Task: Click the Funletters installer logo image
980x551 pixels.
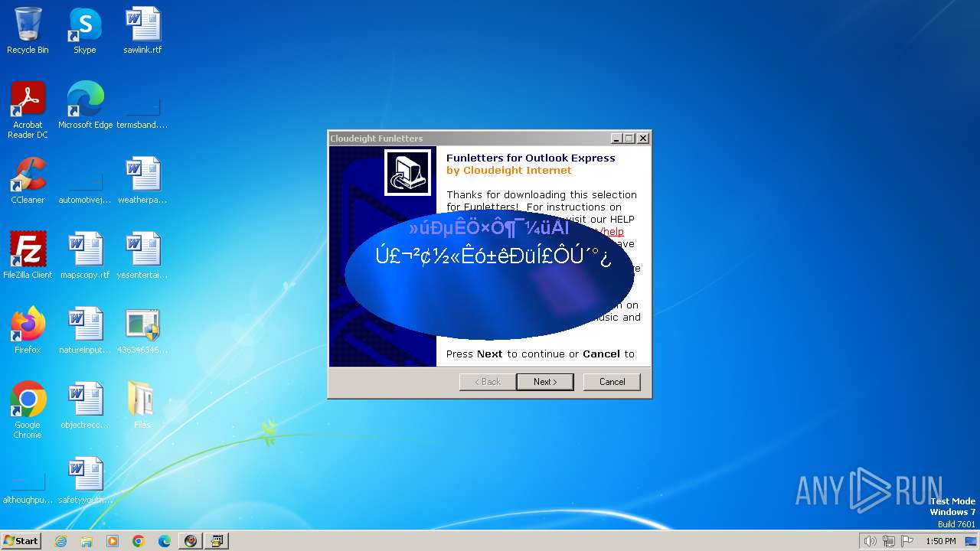Action: pos(407,173)
